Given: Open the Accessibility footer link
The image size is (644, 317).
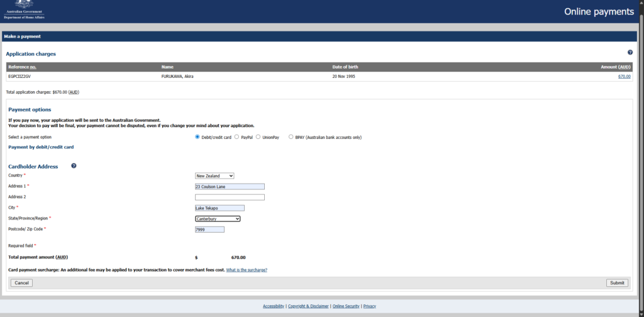Looking at the screenshot, I should pyautogui.click(x=274, y=306).
